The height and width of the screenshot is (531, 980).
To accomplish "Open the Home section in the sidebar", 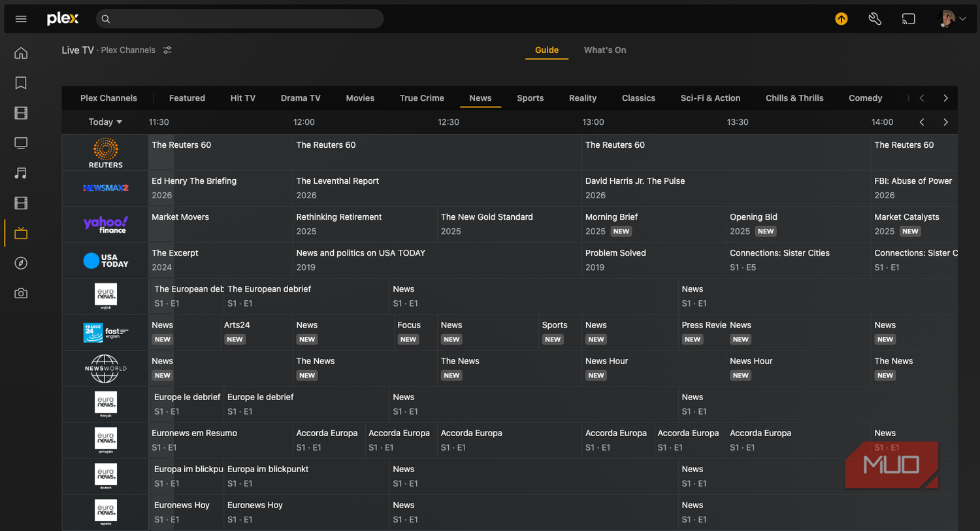I will click(21, 53).
